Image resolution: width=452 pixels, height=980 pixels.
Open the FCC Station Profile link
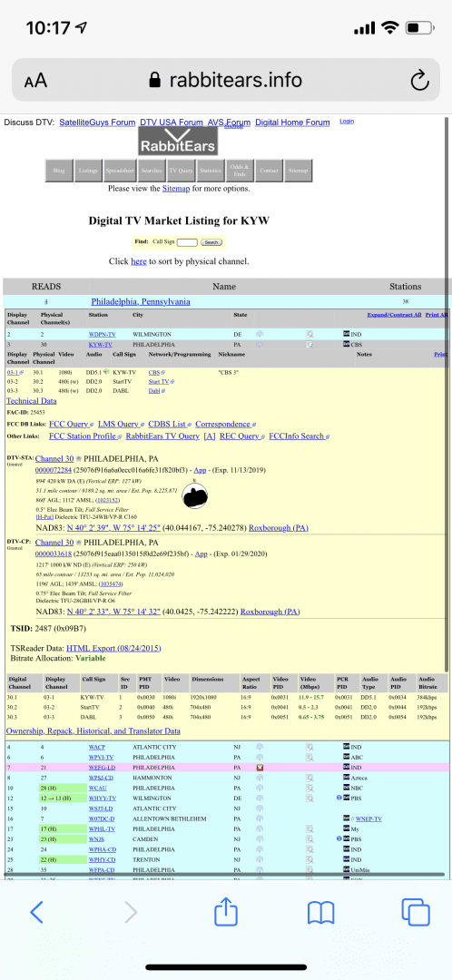coord(84,436)
